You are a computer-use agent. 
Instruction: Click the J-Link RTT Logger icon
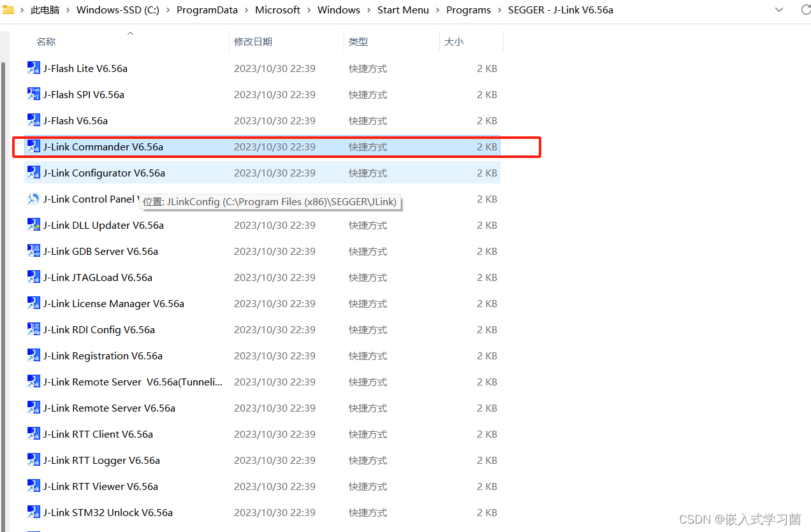click(34, 460)
